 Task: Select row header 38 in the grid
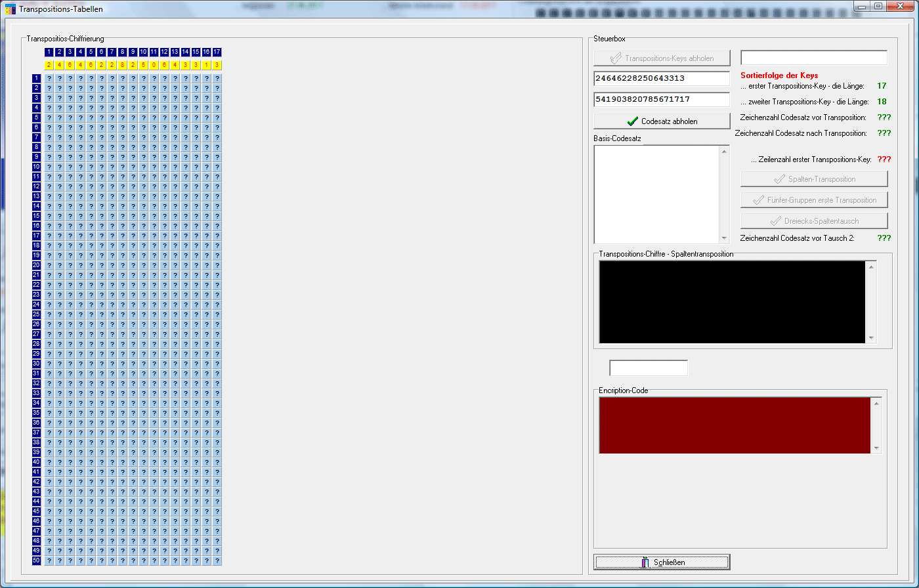pos(37,442)
